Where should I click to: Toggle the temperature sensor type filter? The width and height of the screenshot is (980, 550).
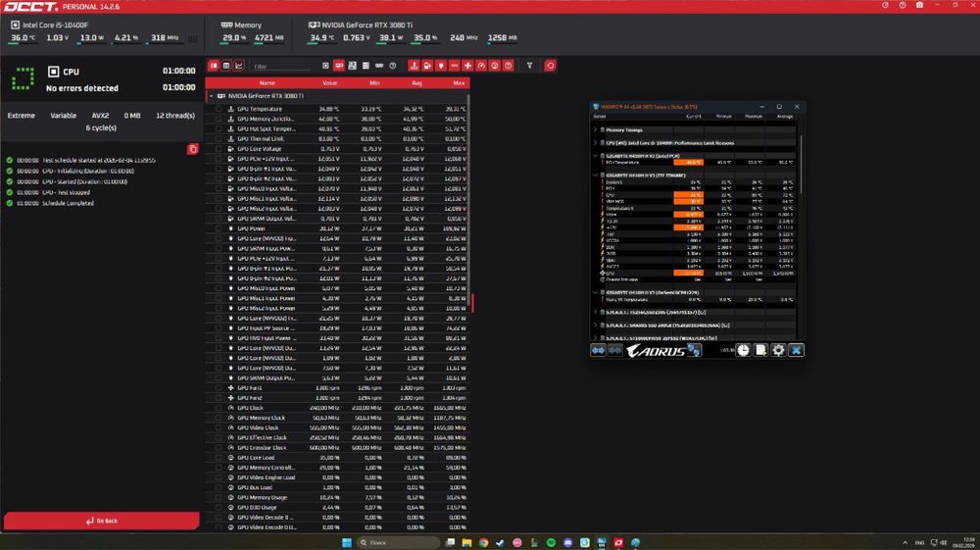pos(414,66)
